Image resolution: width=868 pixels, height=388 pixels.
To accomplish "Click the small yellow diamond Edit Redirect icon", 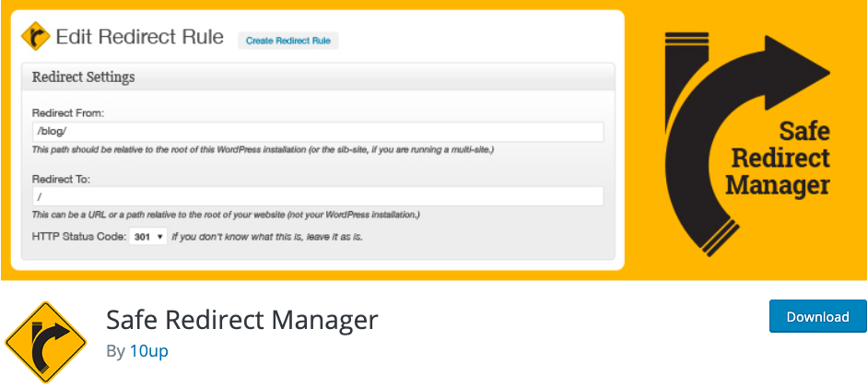I will (x=35, y=37).
